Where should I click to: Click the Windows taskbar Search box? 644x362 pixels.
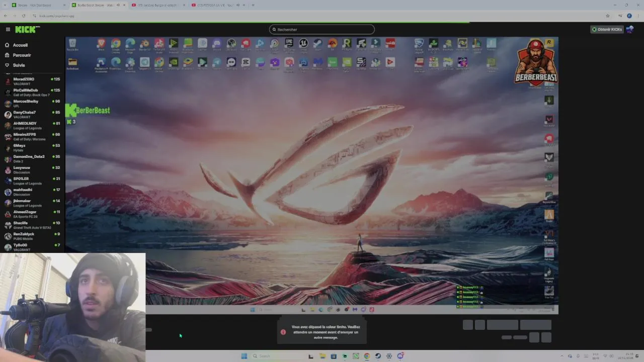[277, 356]
